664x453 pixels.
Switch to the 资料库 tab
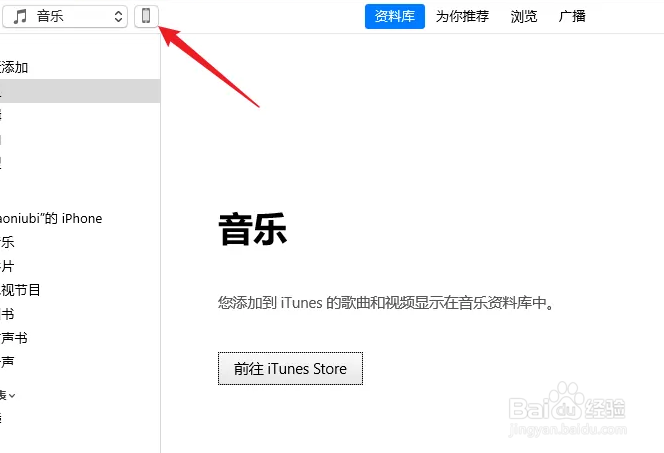pyautogui.click(x=395, y=17)
